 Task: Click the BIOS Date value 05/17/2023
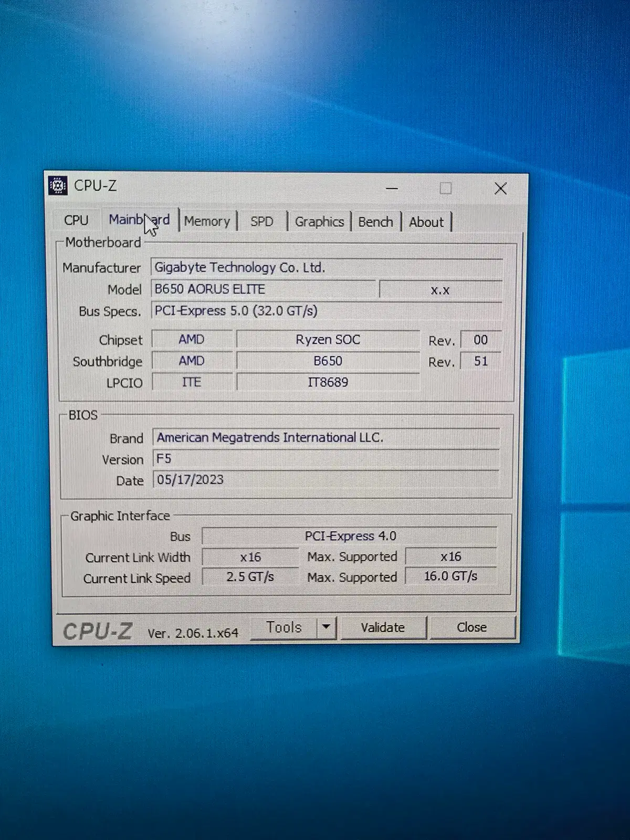point(326,480)
